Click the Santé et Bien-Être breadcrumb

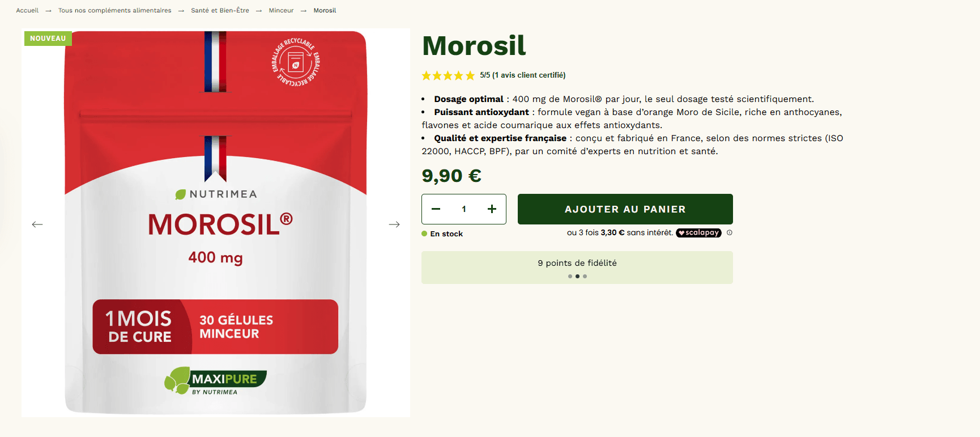coord(220,10)
